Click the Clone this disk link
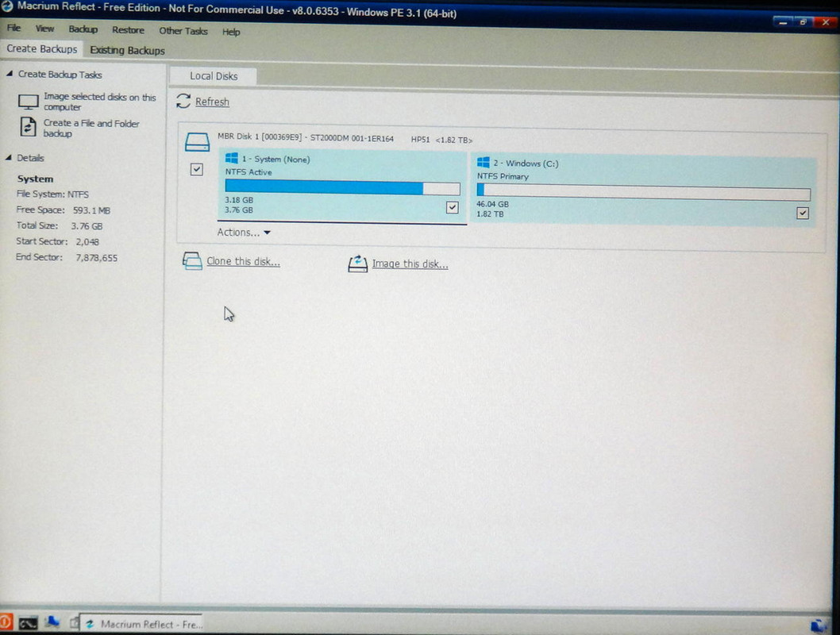 (243, 261)
